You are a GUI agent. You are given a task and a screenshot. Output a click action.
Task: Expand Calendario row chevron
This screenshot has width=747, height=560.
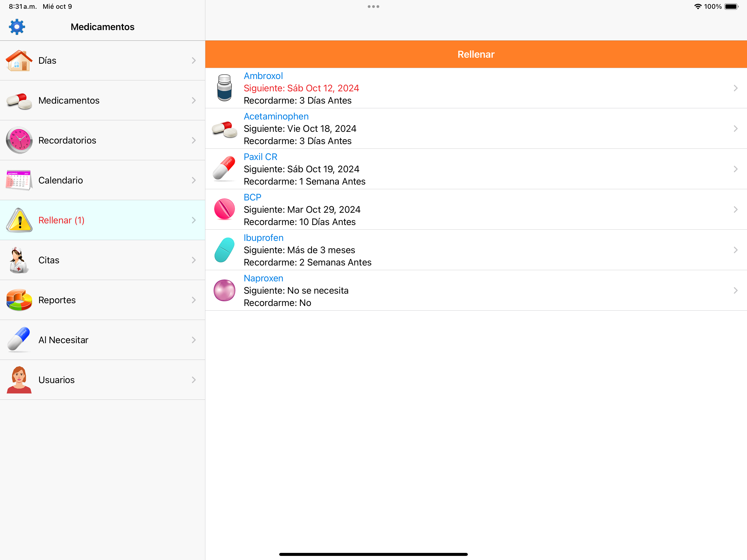click(x=194, y=180)
